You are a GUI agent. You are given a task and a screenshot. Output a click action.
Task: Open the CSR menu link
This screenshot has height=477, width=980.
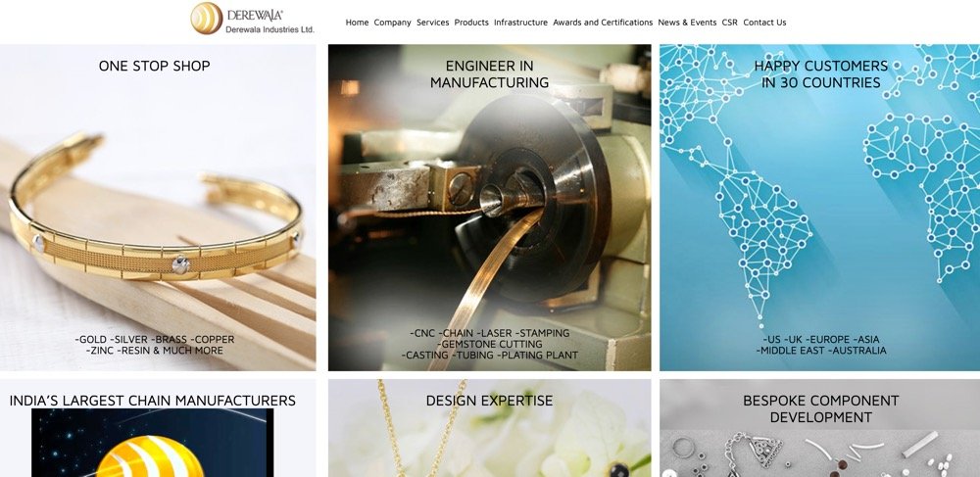pyautogui.click(x=729, y=23)
